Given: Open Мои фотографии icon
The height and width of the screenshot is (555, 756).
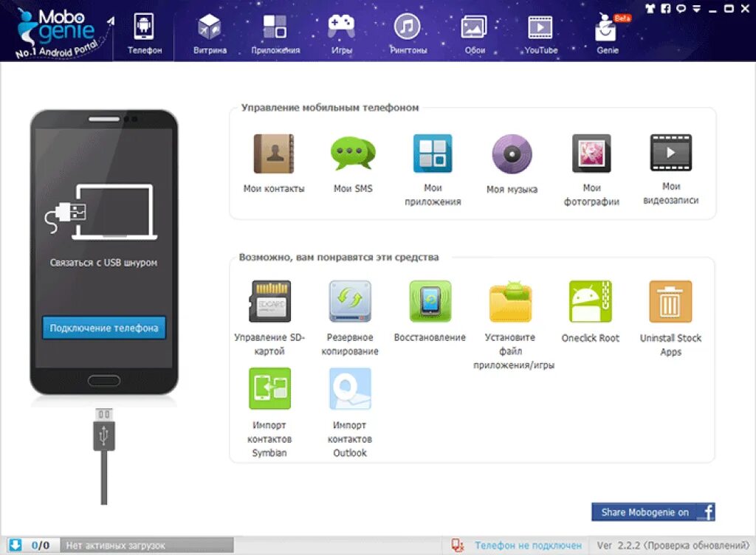Looking at the screenshot, I should [x=591, y=154].
